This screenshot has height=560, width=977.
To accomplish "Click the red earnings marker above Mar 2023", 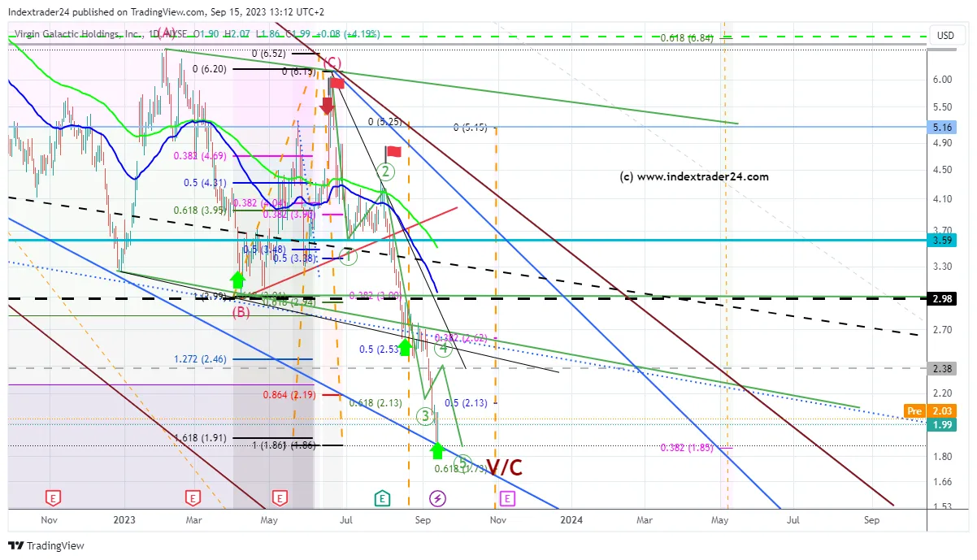I will coord(193,497).
